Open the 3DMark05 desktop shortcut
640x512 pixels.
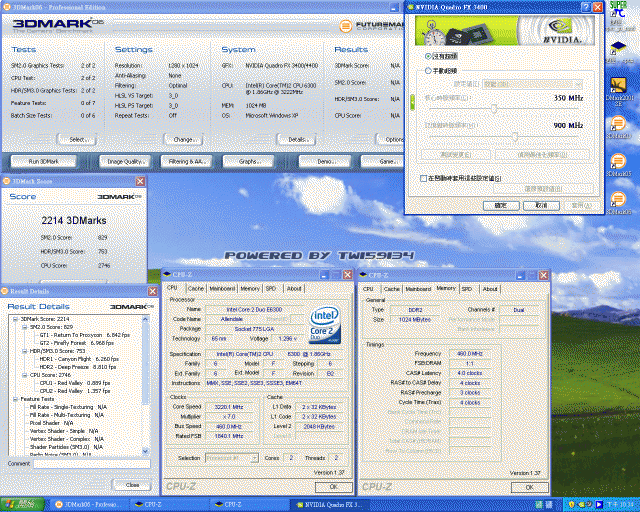click(x=618, y=165)
